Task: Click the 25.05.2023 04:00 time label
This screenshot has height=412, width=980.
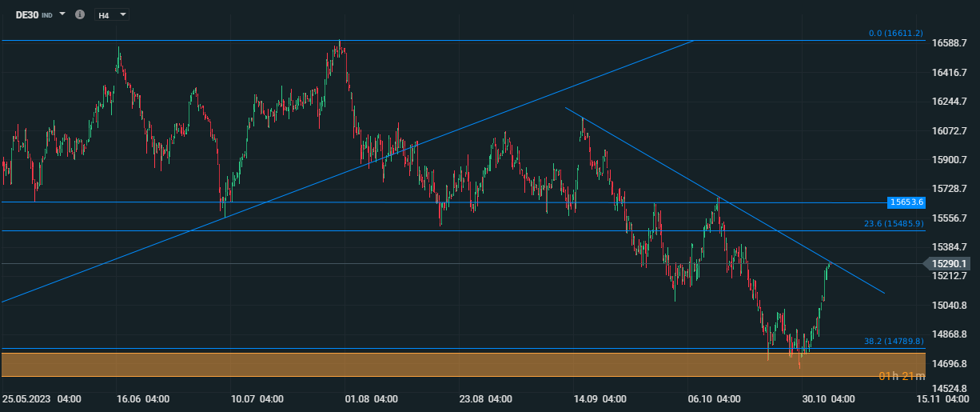Action: coord(40,398)
